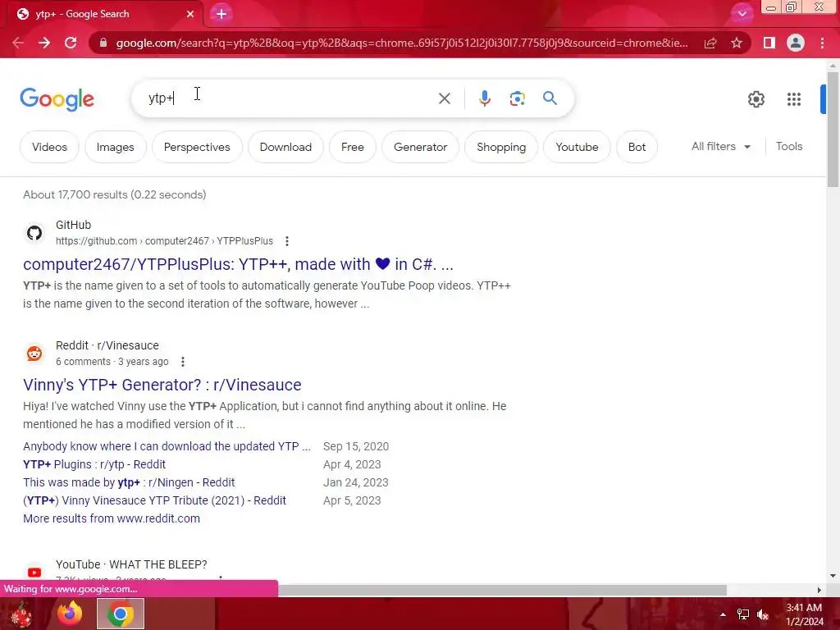
Task: Click 'Reddit · r/Vinesauce' source line
Action: (x=107, y=345)
